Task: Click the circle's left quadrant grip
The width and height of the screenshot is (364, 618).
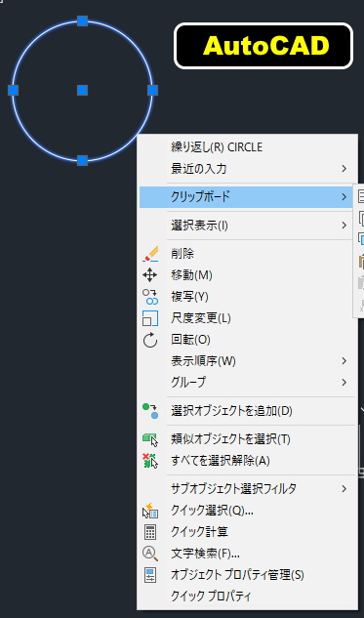Action: coord(14,91)
